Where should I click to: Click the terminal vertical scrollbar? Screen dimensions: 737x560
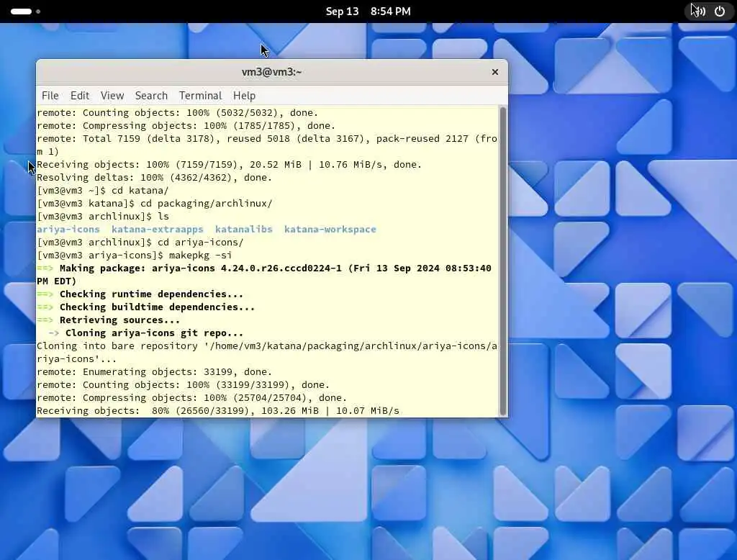coord(503,261)
